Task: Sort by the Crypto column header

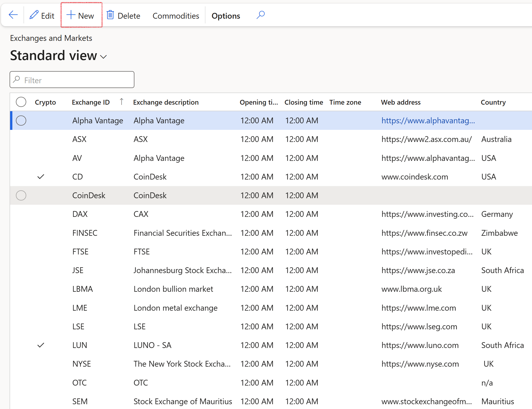Action: [x=45, y=102]
